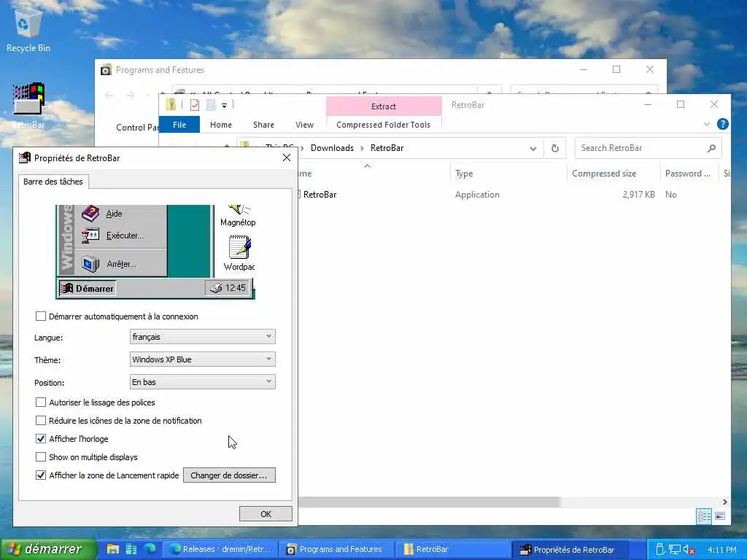The image size is (747, 560).
Task: Click the muted volume tray icon
Action: [x=689, y=550]
